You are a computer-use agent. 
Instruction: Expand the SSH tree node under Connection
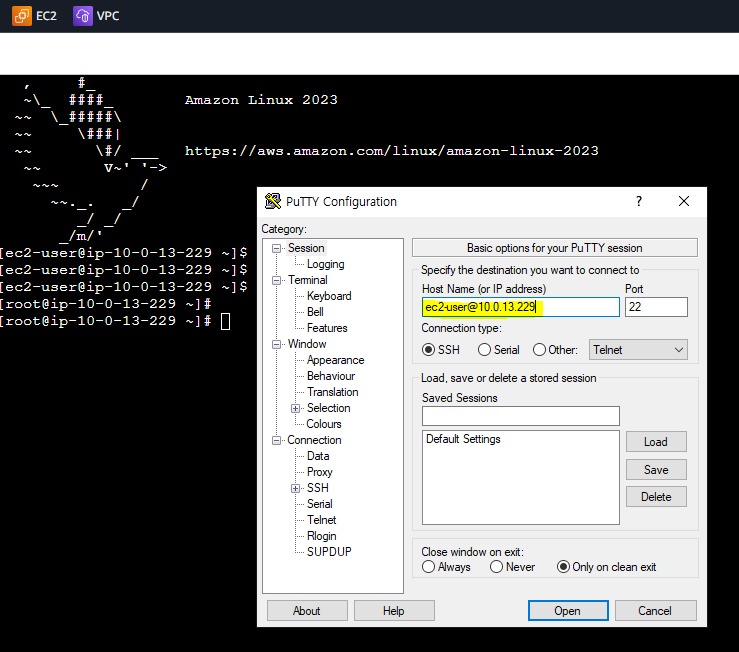296,488
